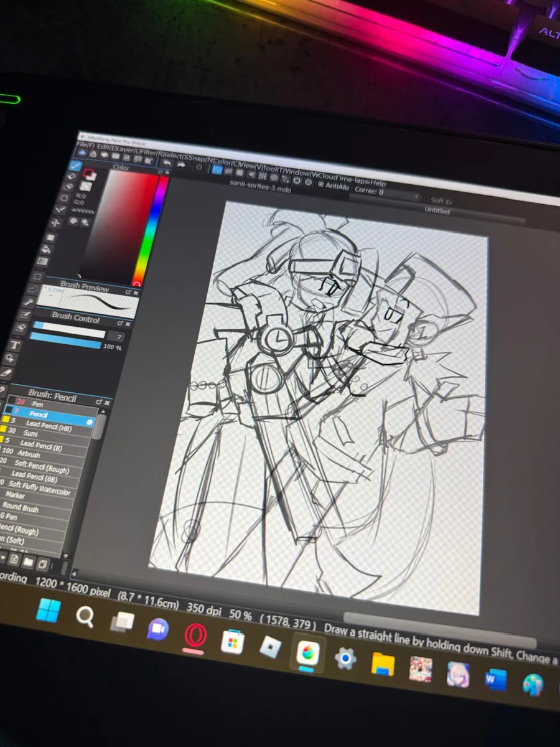Select the Fill shape tool
Viewport: 560px width, 747px height.
click(x=50, y=237)
